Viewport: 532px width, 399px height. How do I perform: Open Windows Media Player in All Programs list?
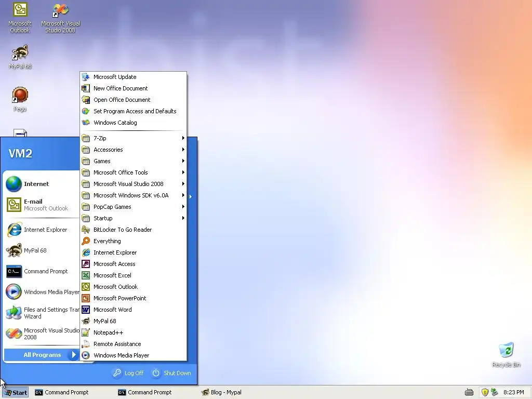tap(134, 355)
